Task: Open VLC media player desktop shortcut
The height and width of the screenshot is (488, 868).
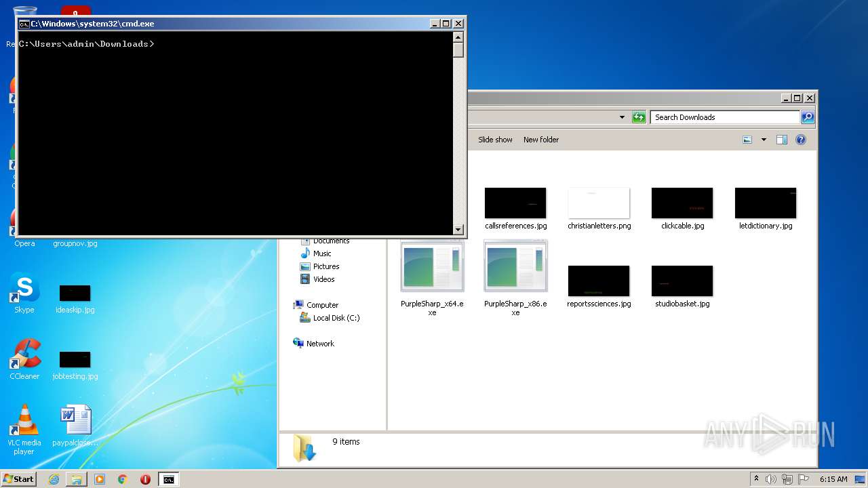Action: [24, 430]
